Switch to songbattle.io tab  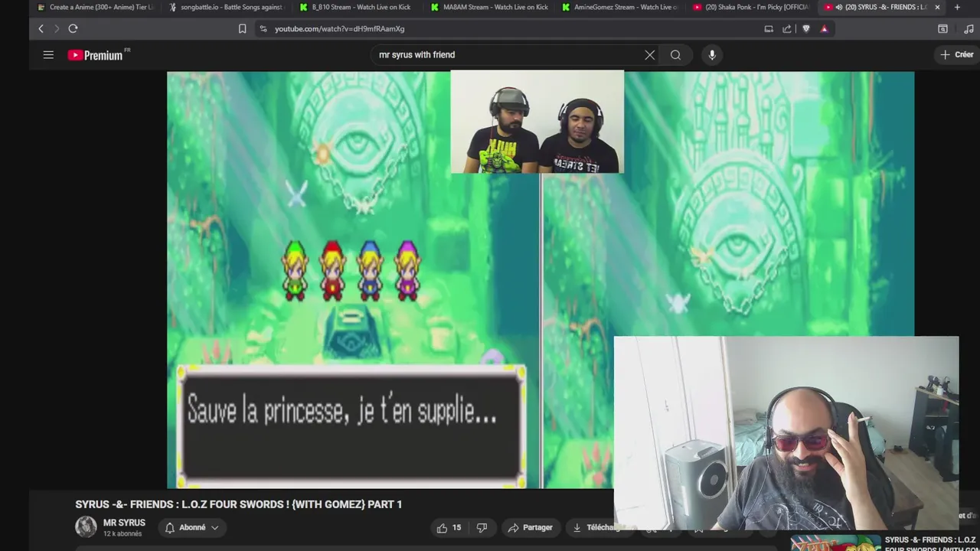pos(226,7)
